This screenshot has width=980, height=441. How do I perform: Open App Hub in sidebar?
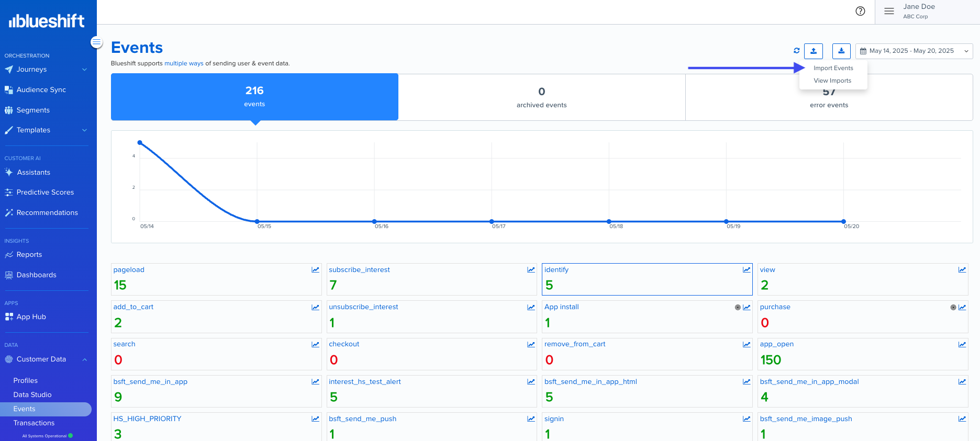pyautogui.click(x=31, y=317)
